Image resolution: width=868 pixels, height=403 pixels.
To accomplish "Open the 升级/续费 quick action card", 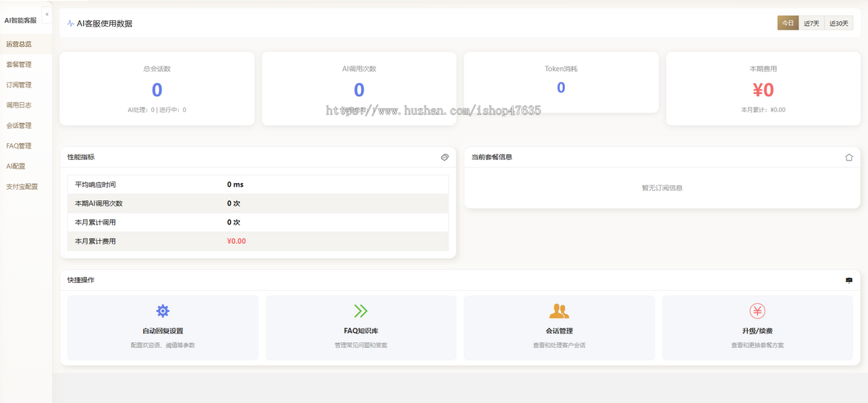I will 757,328.
